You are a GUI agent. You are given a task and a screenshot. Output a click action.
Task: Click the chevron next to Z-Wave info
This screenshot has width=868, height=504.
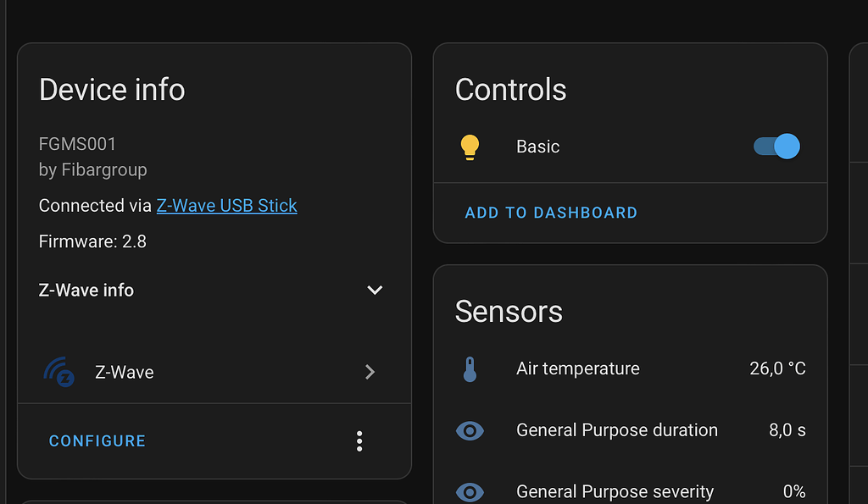pos(375,290)
